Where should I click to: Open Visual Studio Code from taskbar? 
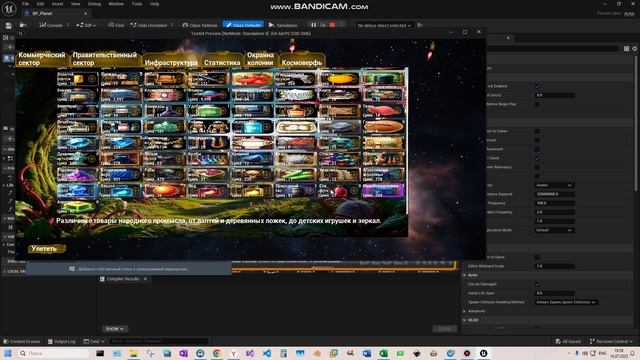(267, 353)
